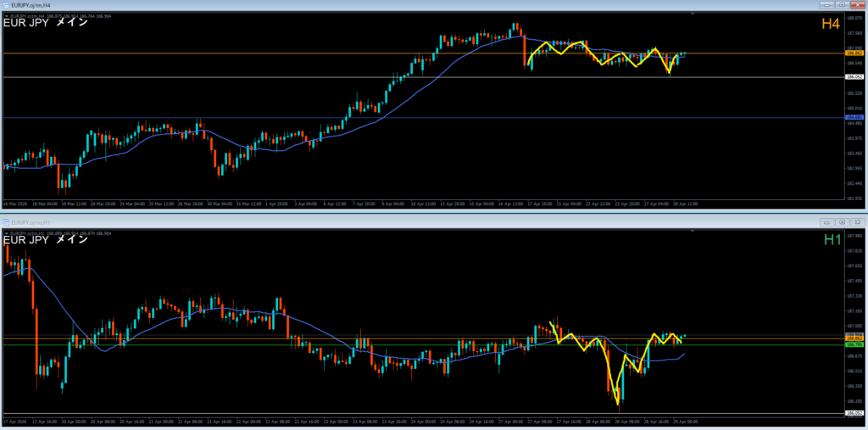The width and height of the screenshot is (868, 430).
Task: Select the white 186.052 price label on H4
Action: coord(854,77)
